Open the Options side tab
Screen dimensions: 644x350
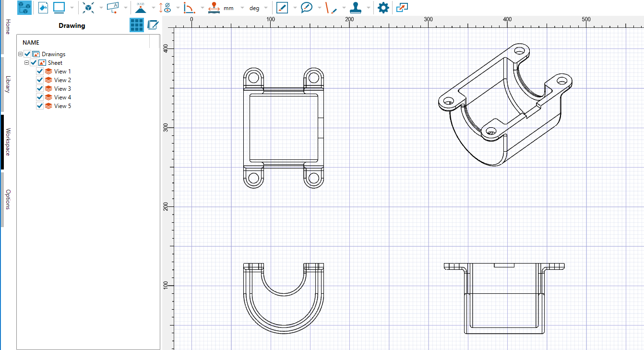[8, 199]
